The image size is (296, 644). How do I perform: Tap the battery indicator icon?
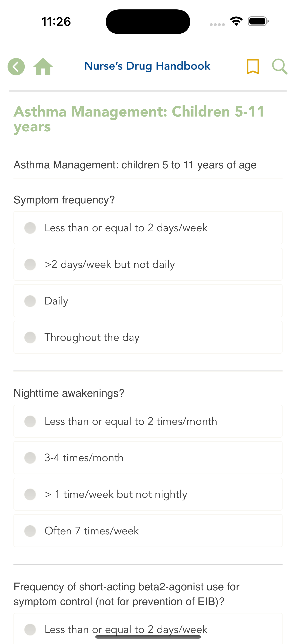(258, 21)
